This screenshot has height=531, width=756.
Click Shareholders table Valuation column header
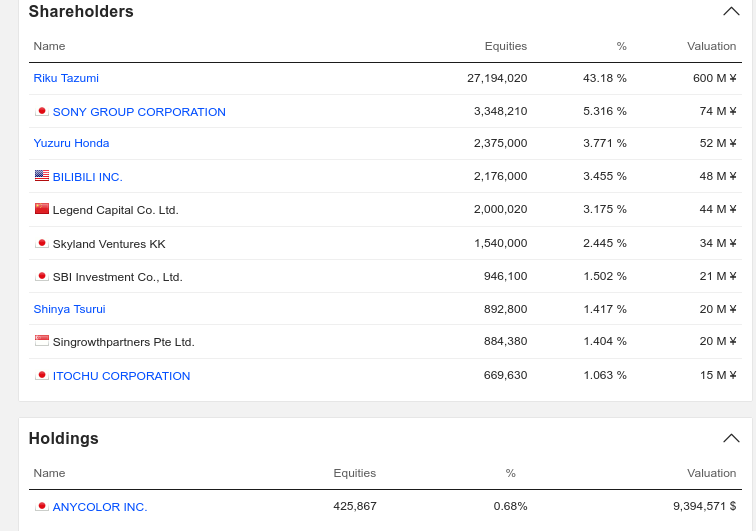[x=712, y=46]
